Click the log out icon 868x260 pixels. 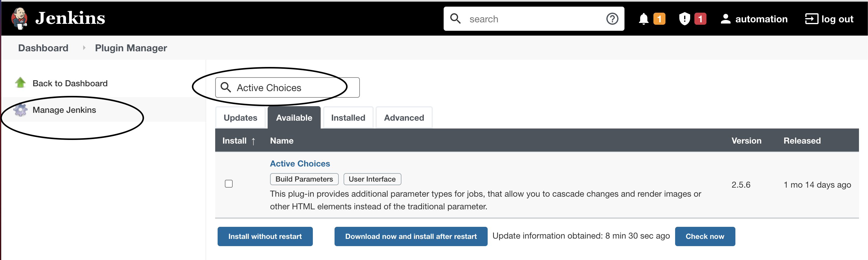[812, 19]
